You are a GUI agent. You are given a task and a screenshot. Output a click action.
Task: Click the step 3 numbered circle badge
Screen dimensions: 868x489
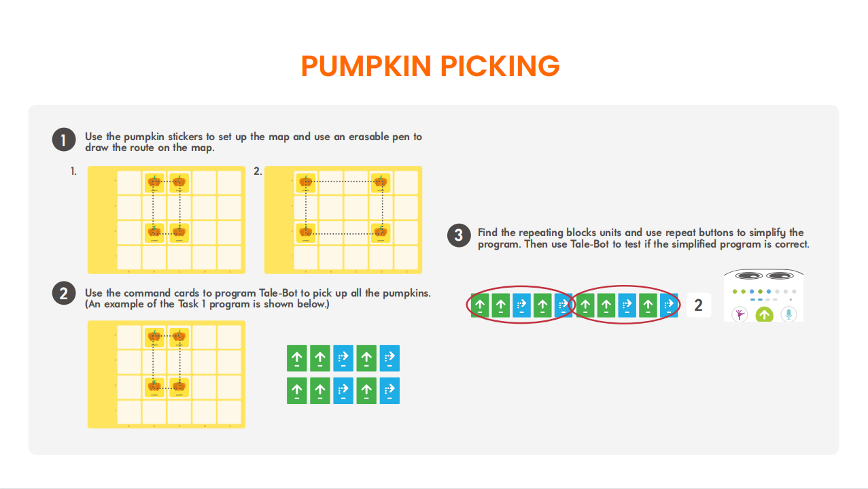pyautogui.click(x=459, y=236)
